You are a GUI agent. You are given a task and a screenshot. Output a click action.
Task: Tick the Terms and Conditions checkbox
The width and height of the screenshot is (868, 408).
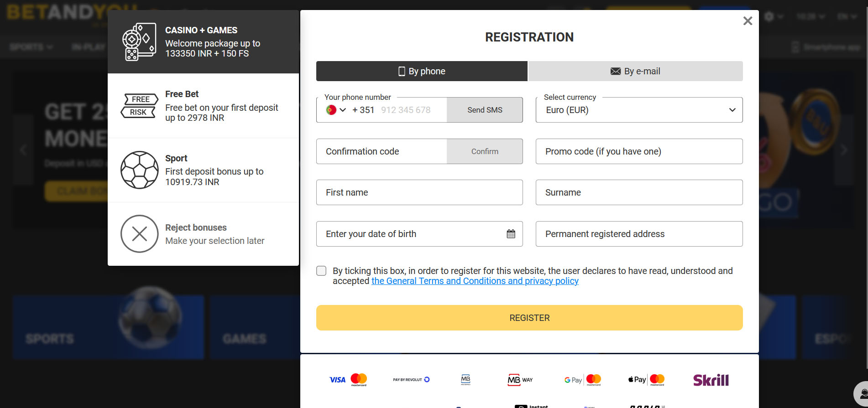(x=321, y=271)
